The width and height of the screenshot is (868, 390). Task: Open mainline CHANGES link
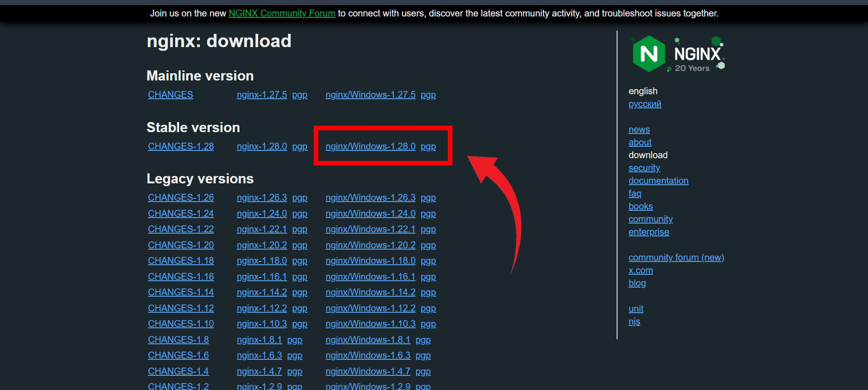[x=170, y=95]
